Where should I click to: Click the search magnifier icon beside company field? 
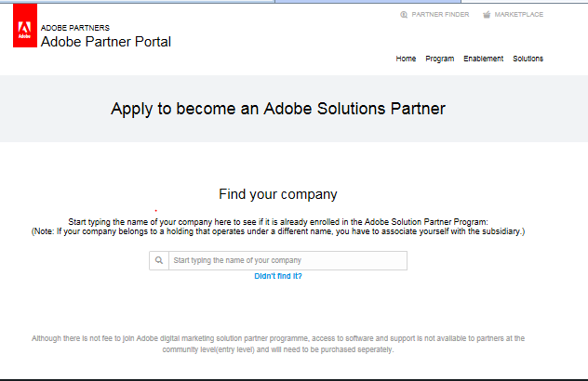(x=159, y=261)
